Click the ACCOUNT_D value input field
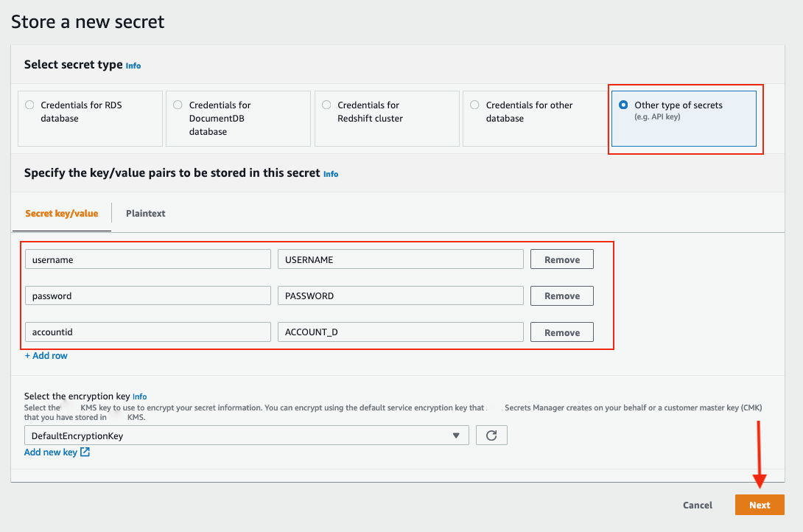 (x=400, y=332)
